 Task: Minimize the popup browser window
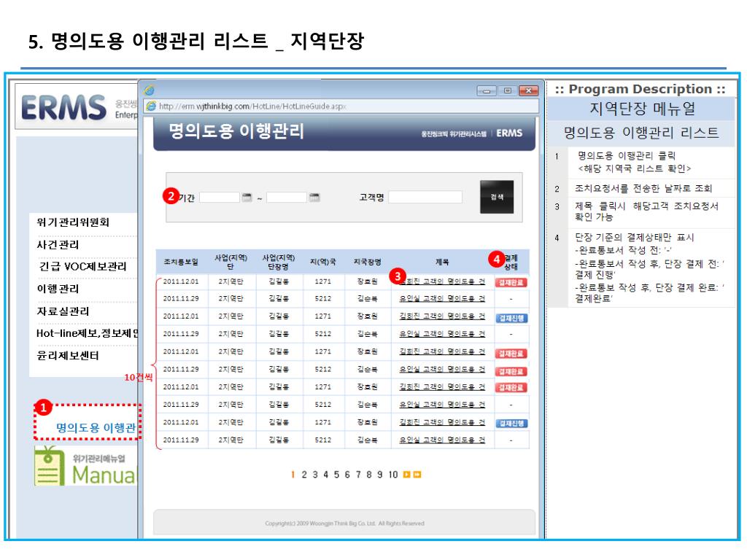click(x=487, y=90)
